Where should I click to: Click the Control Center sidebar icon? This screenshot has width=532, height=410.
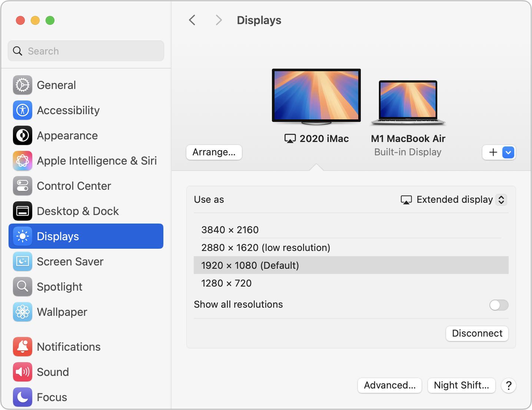pyautogui.click(x=23, y=186)
